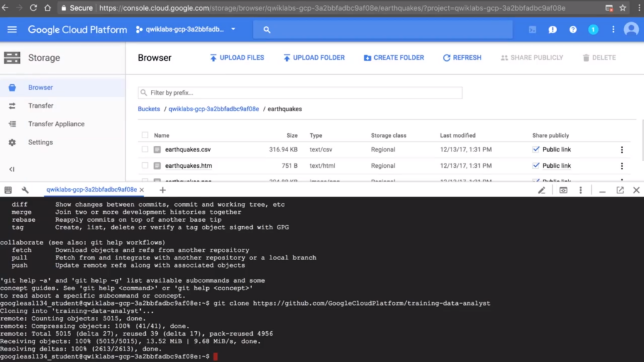Open Cloud Shell web preview icon
644x362 pixels.
click(563, 190)
